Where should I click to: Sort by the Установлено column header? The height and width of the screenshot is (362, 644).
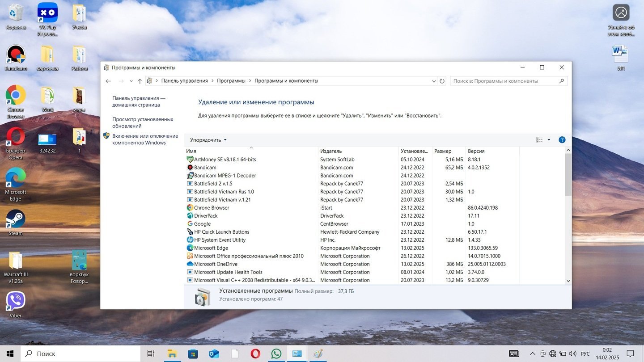pos(415,151)
